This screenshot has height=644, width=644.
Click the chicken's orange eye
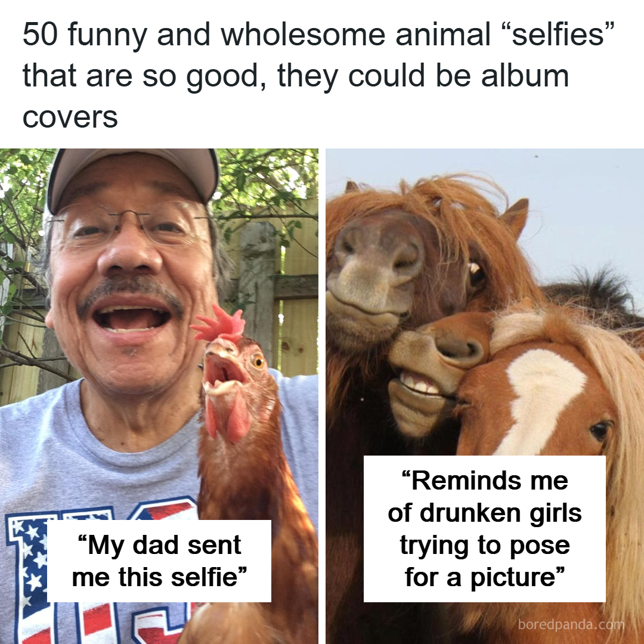tap(258, 361)
